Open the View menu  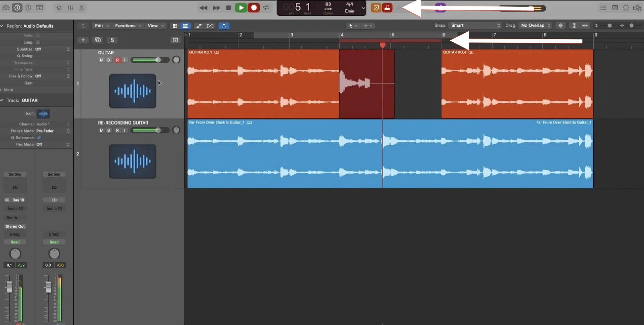pos(156,26)
